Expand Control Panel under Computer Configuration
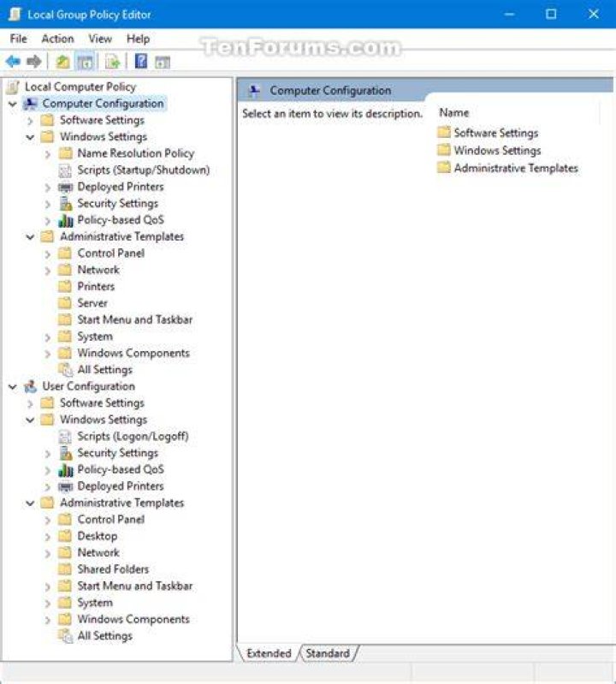Image resolution: width=616 pixels, height=684 pixels. [x=48, y=254]
